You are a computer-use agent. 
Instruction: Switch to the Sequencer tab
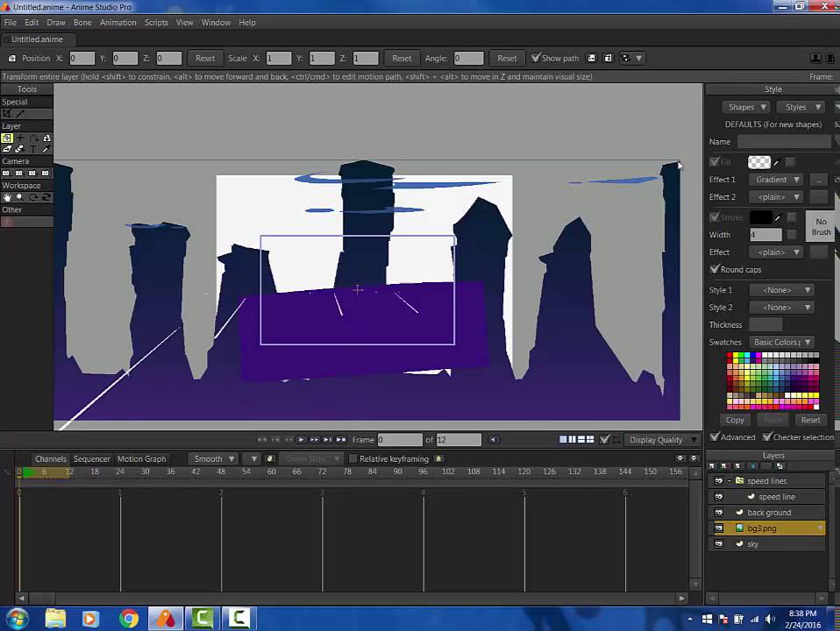[x=91, y=459]
